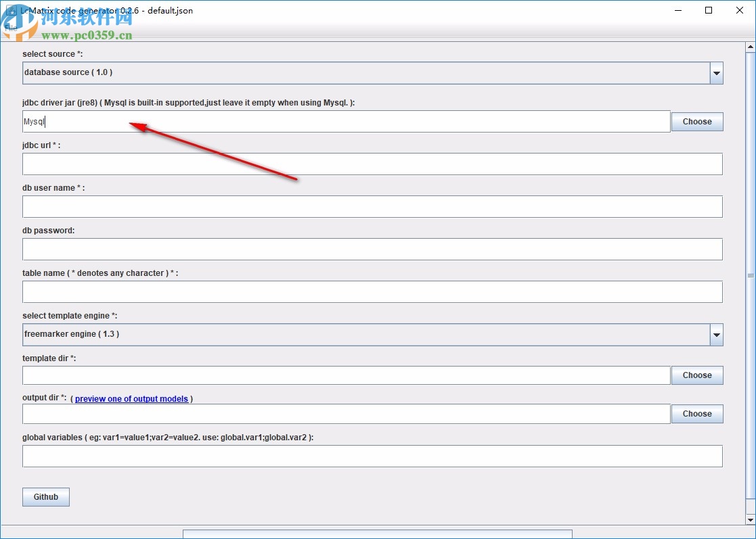Image resolution: width=756 pixels, height=539 pixels.
Task: Focus the jdbc url input field
Action: [372, 164]
